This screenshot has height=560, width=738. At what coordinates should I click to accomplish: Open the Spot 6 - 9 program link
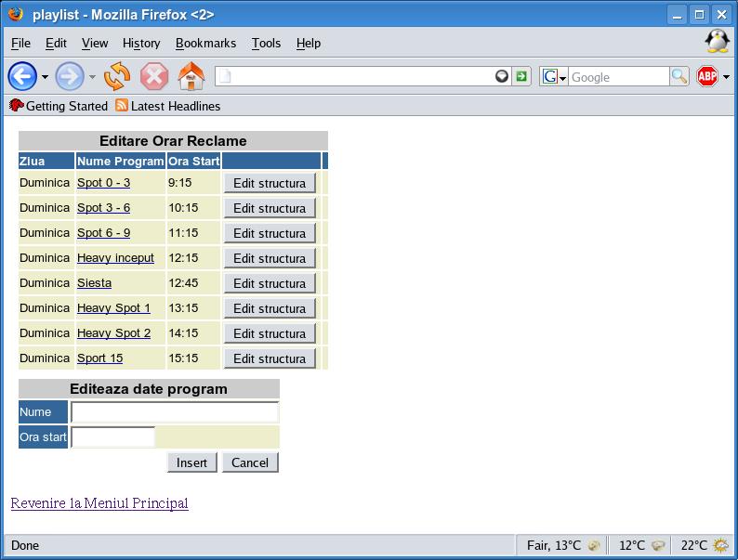(103, 233)
